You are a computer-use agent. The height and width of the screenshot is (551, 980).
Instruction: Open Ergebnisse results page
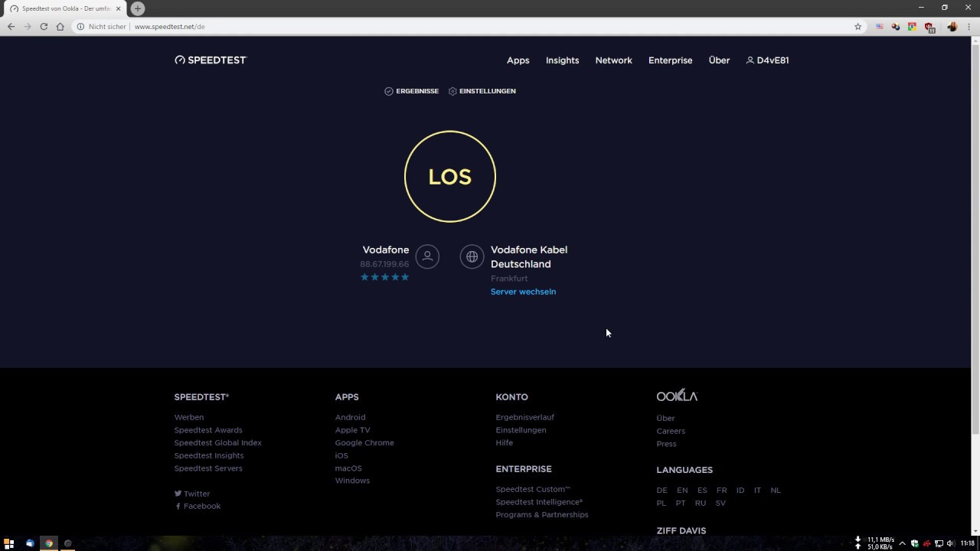(x=412, y=91)
